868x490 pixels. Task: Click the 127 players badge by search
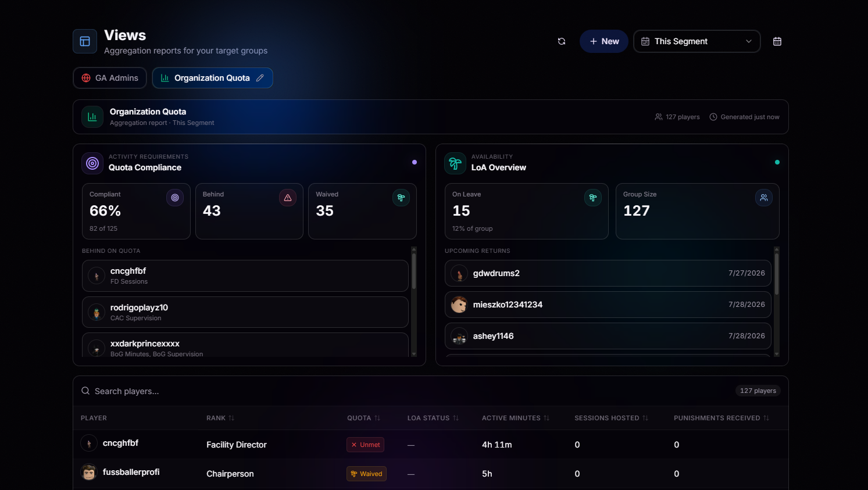758,391
